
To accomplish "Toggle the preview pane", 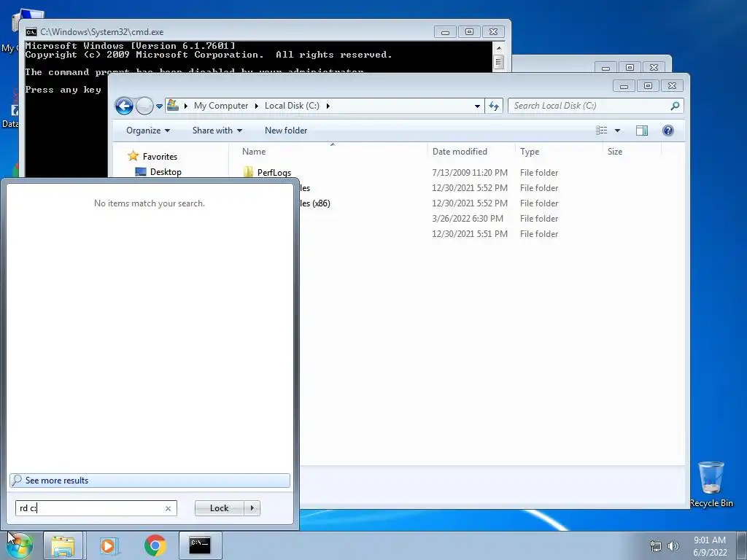I will [x=642, y=131].
